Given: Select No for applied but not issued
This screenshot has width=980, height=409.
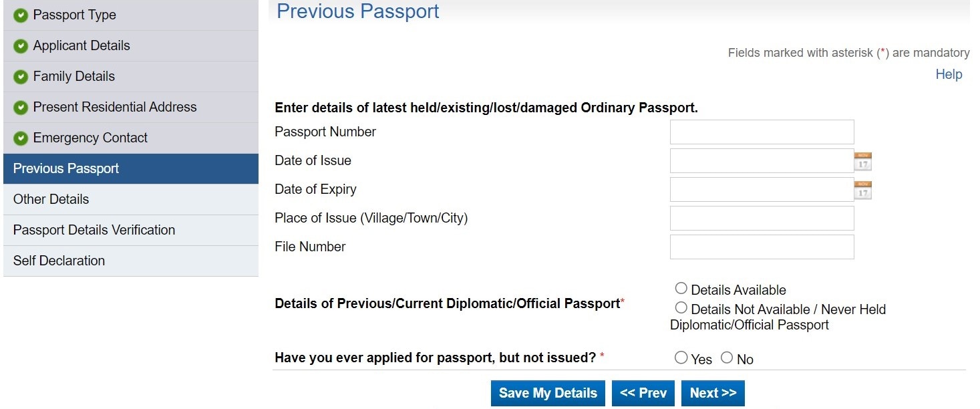Looking at the screenshot, I should click(727, 358).
